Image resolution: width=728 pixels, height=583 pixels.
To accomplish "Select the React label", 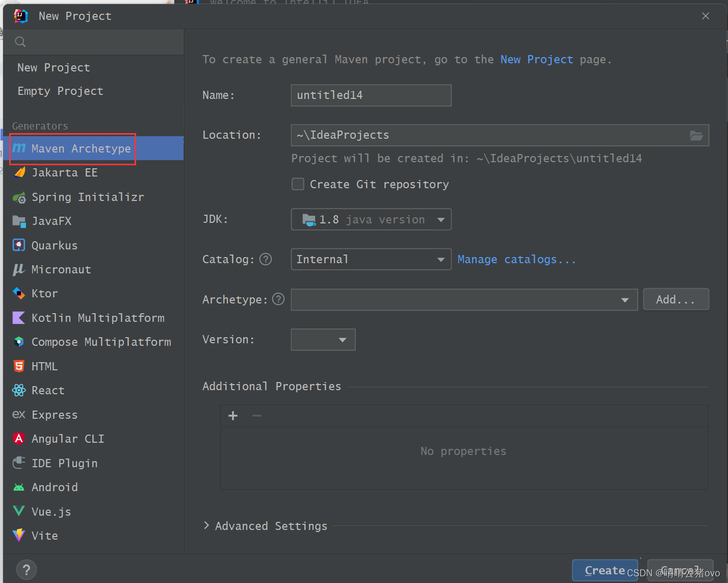I will tap(48, 390).
